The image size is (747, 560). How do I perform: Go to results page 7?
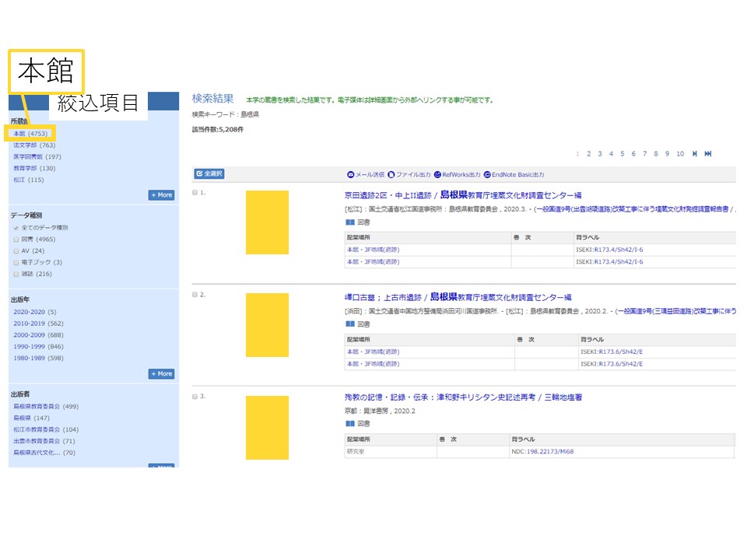point(644,154)
